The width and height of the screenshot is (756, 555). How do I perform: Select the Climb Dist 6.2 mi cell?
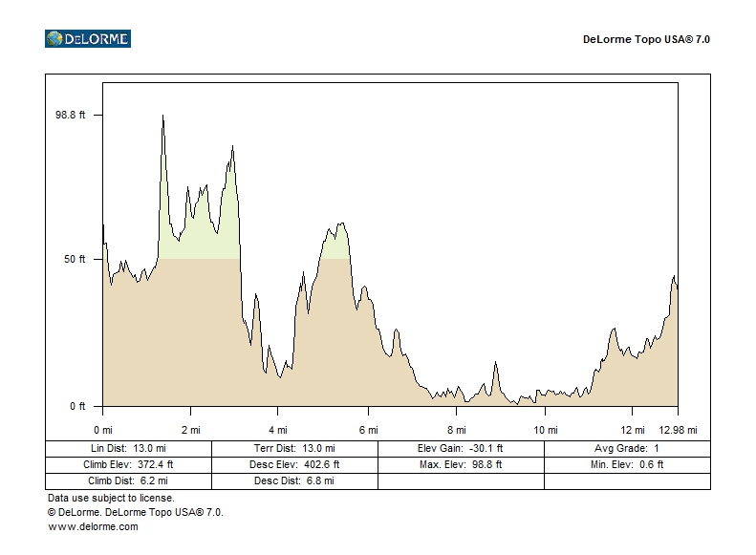tap(128, 480)
